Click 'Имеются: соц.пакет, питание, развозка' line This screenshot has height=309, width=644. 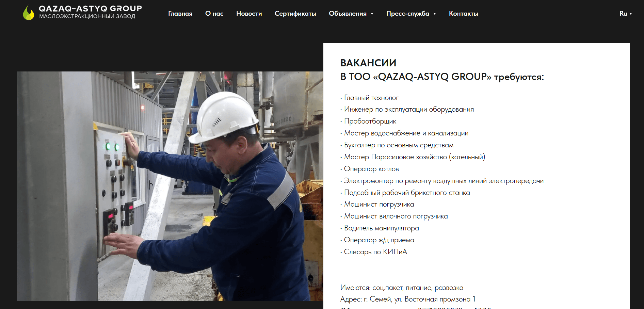point(402,288)
